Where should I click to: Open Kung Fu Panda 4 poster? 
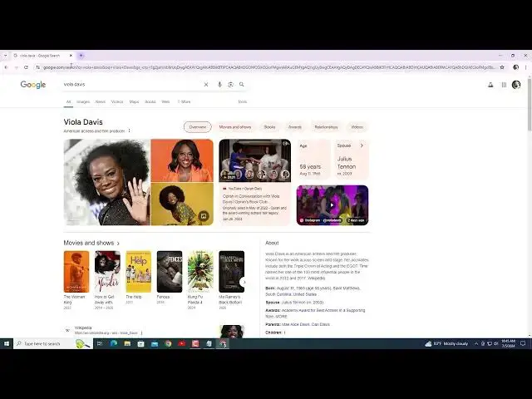tap(200, 272)
